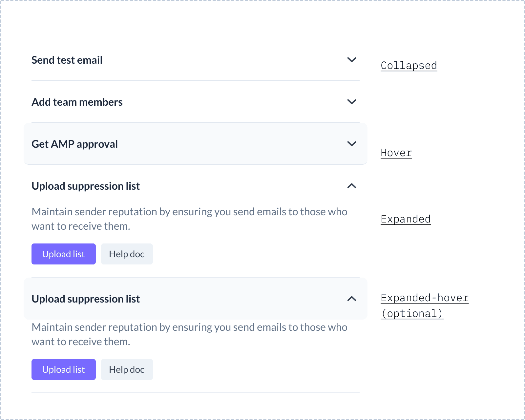Click the Expanded state label link
Image resolution: width=525 pixels, height=420 pixels.
[x=406, y=219]
